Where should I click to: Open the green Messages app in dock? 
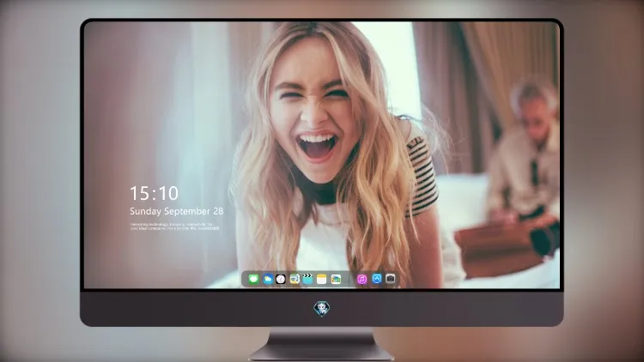click(253, 279)
